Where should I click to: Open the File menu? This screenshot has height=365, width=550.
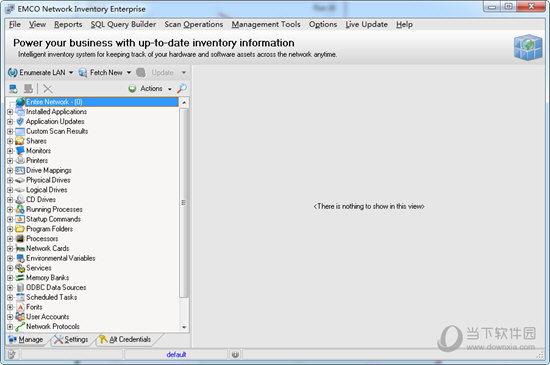[x=15, y=24]
